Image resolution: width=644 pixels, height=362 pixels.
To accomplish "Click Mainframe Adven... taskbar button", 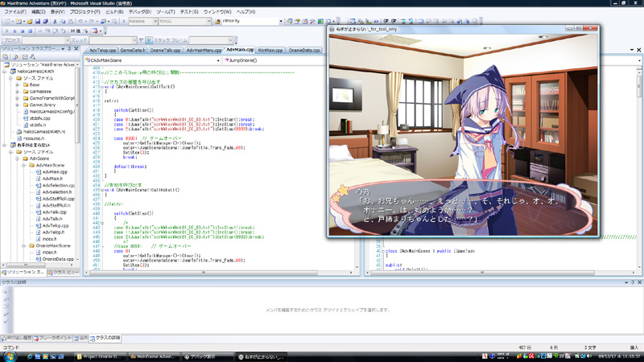I will pos(154,356).
